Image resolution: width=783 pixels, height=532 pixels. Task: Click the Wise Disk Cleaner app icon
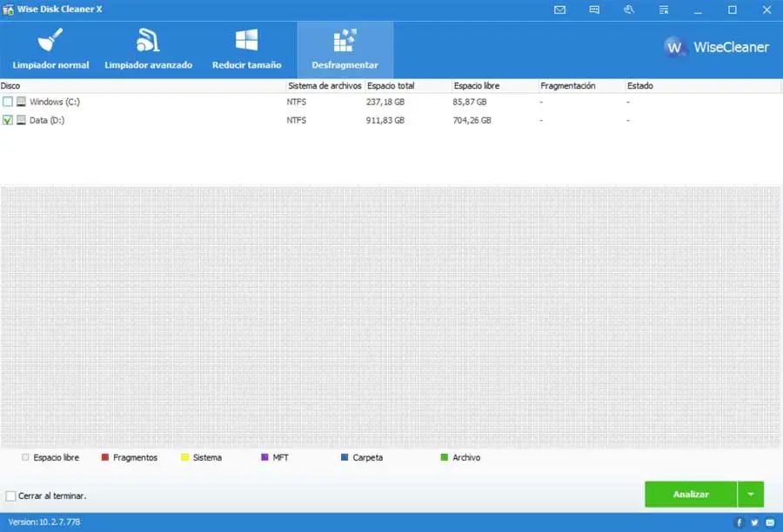pyautogui.click(x=8, y=10)
